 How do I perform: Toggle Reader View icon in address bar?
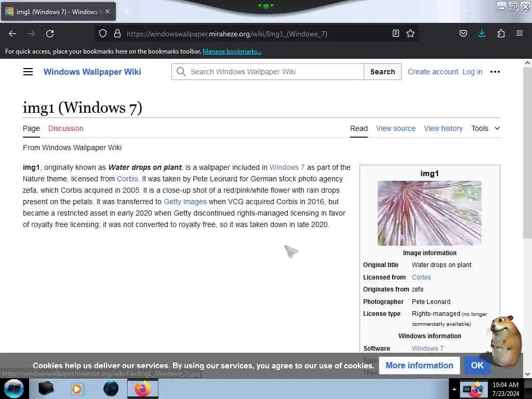pyautogui.click(x=395, y=33)
